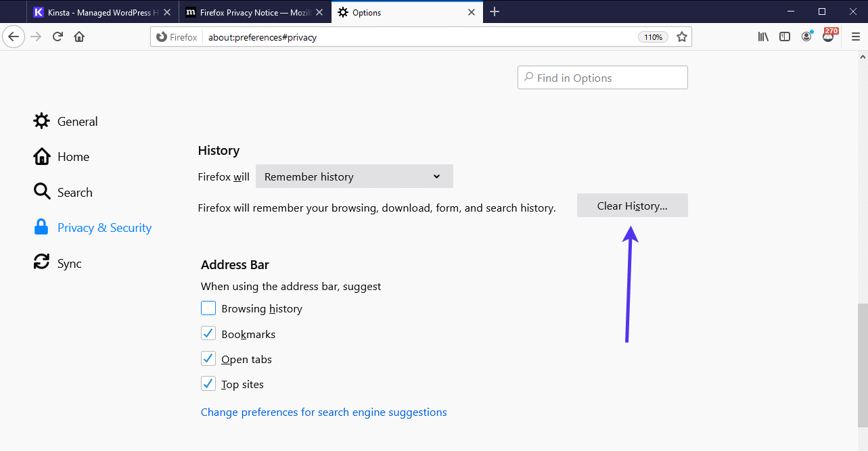
Task: Click the extension icon showing 270 badge
Action: click(828, 37)
